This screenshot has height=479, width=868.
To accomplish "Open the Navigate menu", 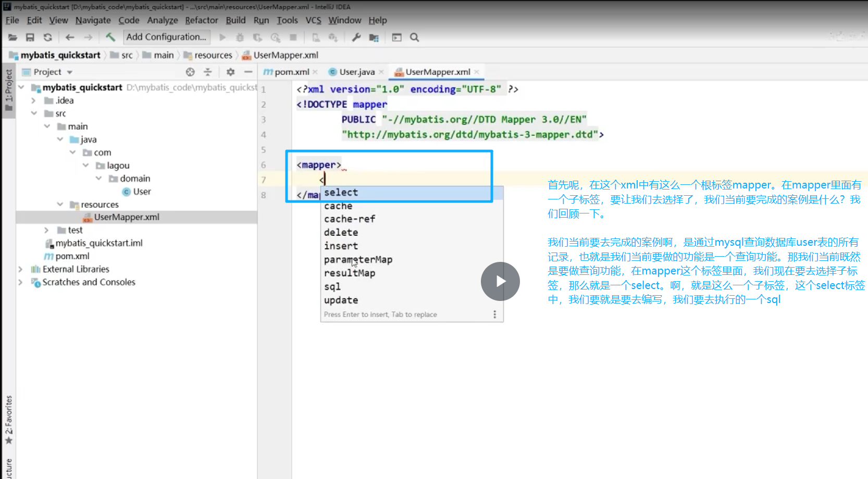I will click(x=93, y=20).
